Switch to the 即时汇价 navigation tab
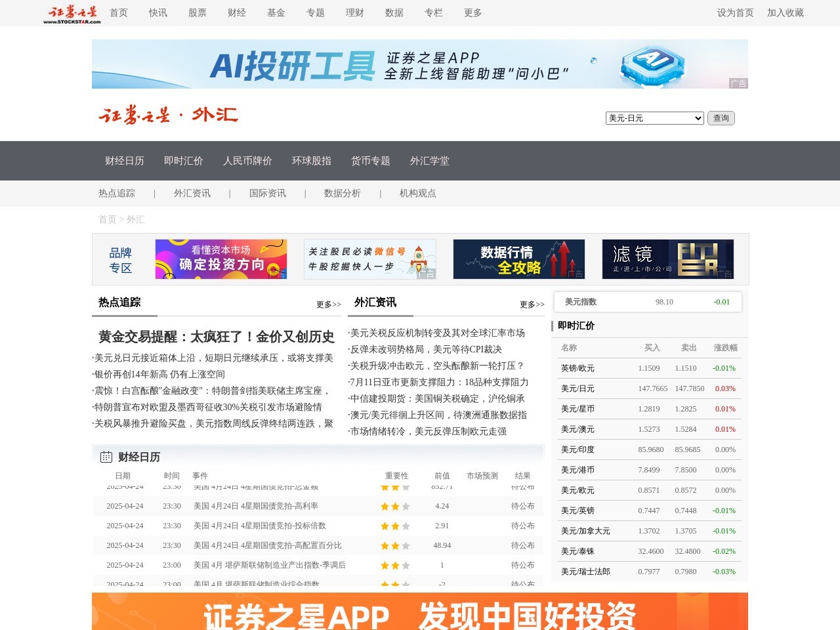Image resolution: width=840 pixels, height=630 pixels. [184, 160]
